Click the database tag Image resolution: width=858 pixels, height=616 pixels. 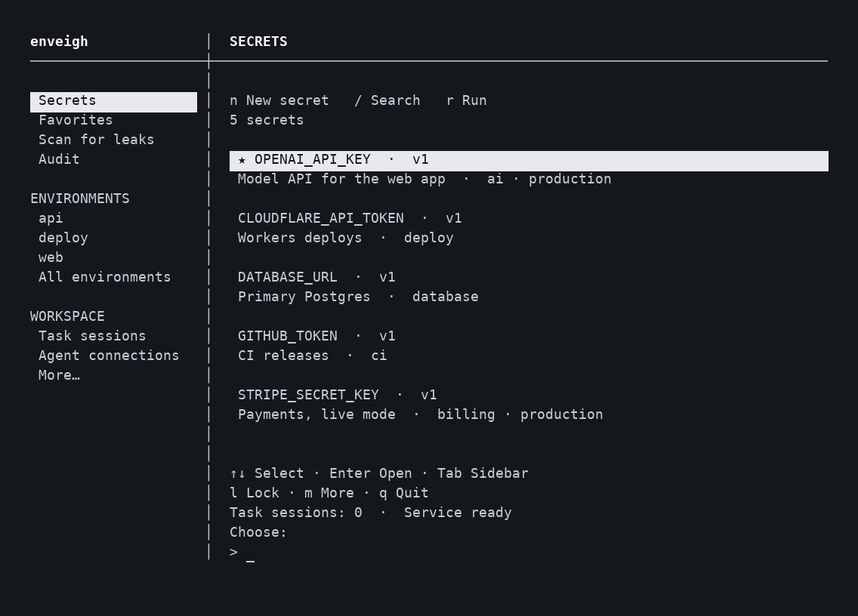pos(446,297)
